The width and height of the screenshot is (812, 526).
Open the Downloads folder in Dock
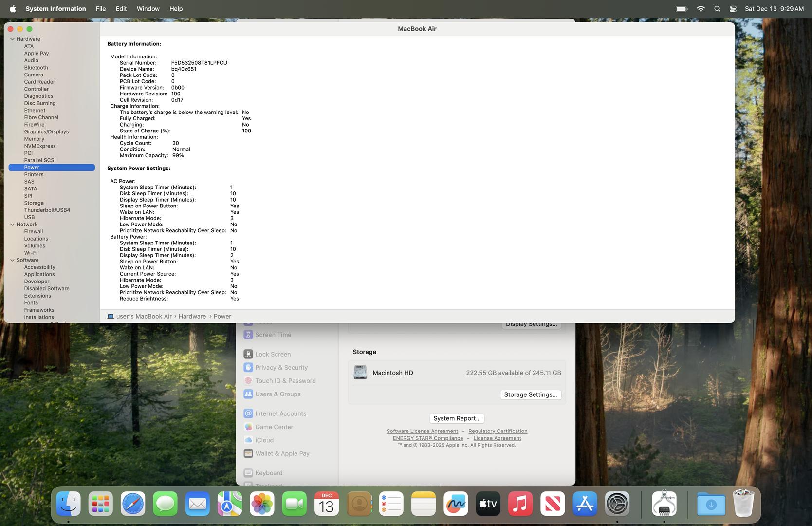pos(711,504)
